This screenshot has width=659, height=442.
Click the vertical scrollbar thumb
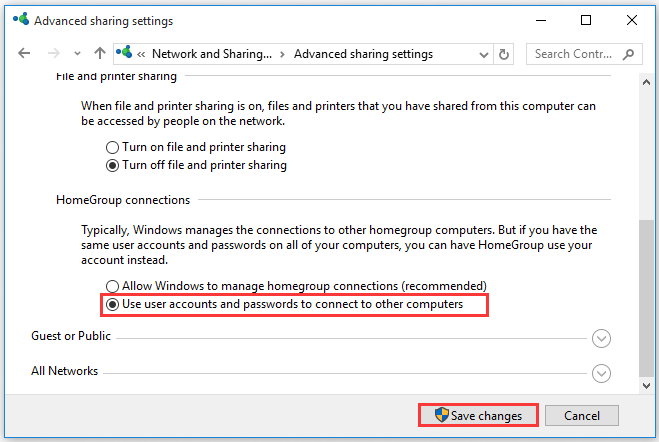pyautogui.click(x=646, y=298)
